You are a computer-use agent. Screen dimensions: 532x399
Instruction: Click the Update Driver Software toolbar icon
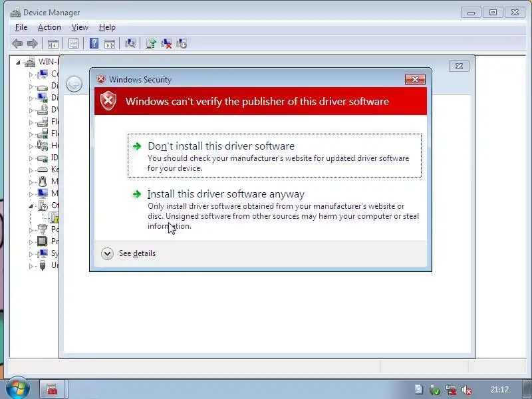click(151, 43)
